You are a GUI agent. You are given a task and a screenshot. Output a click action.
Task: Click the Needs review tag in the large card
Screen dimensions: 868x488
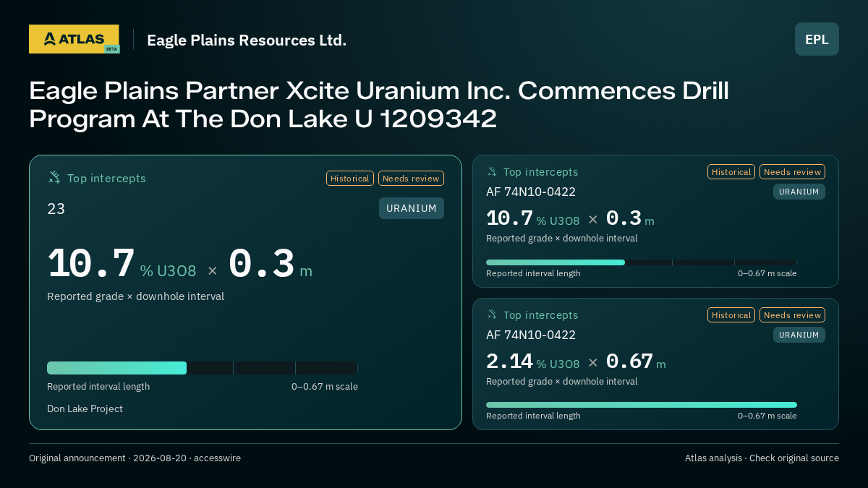tap(411, 178)
